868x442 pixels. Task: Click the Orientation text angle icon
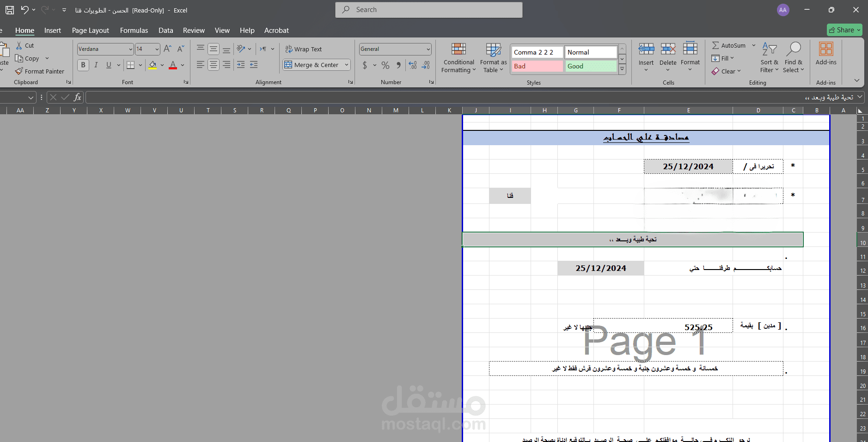tap(241, 49)
